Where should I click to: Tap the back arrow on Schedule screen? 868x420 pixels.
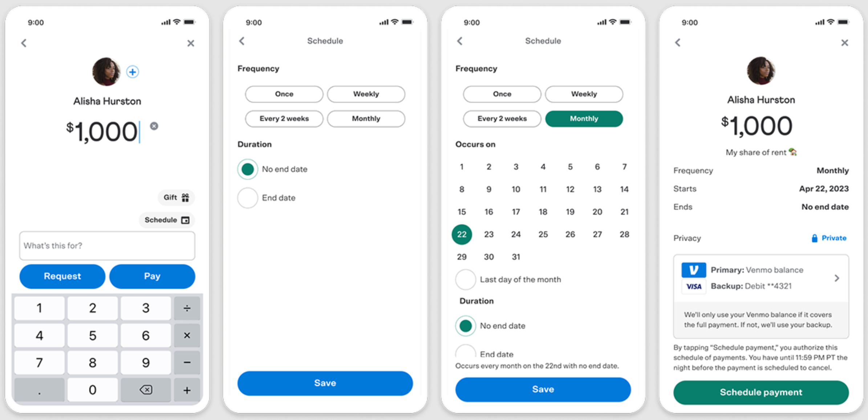click(243, 40)
